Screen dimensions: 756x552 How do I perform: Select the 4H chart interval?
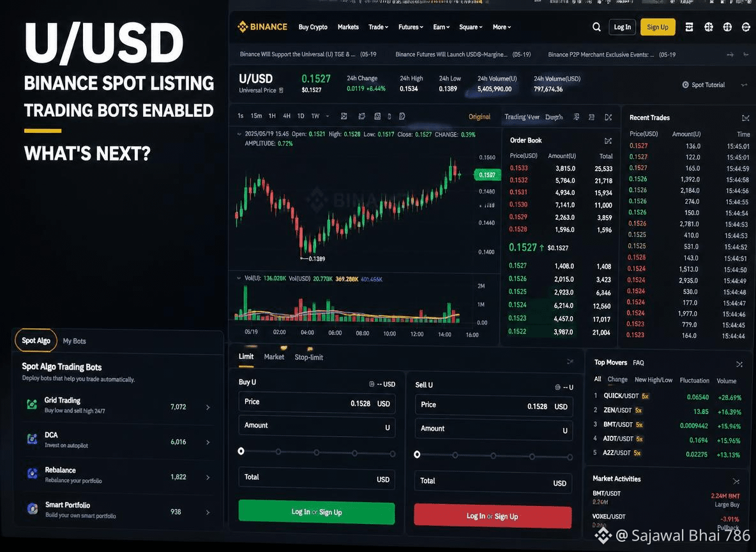[x=287, y=116]
